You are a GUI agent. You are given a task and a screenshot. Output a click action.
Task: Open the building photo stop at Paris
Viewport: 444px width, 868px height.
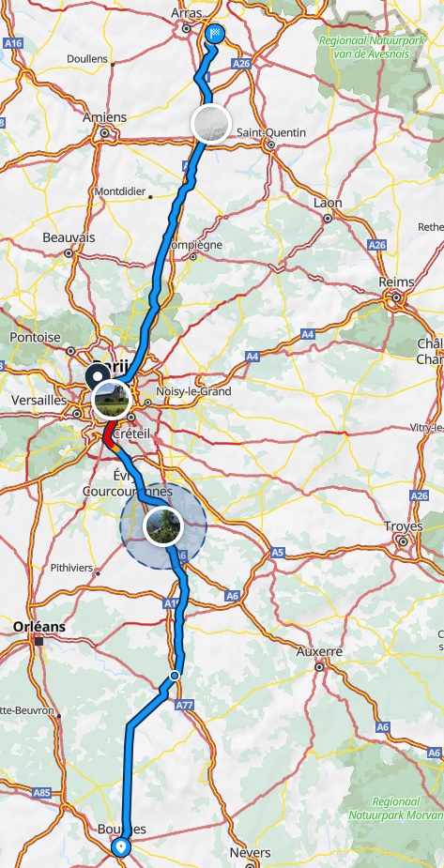(112, 399)
